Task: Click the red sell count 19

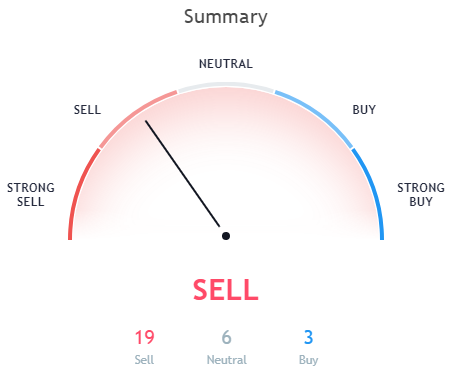Action: (x=144, y=337)
